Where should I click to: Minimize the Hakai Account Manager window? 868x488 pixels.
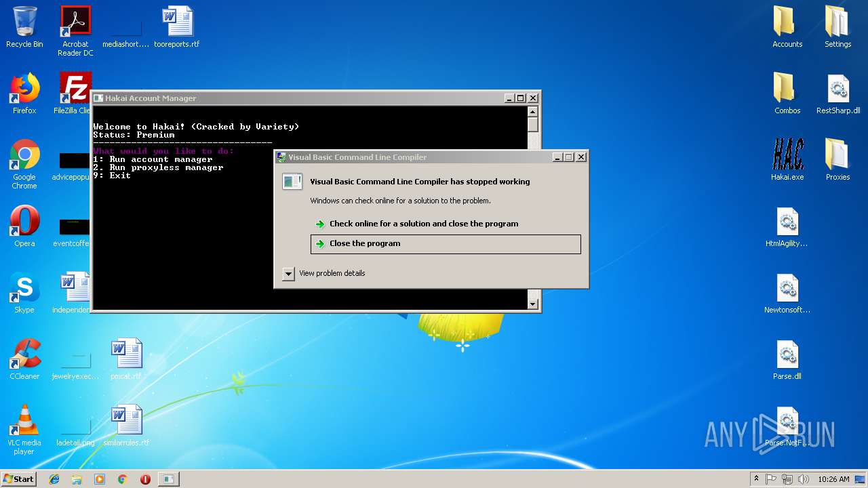pos(509,98)
